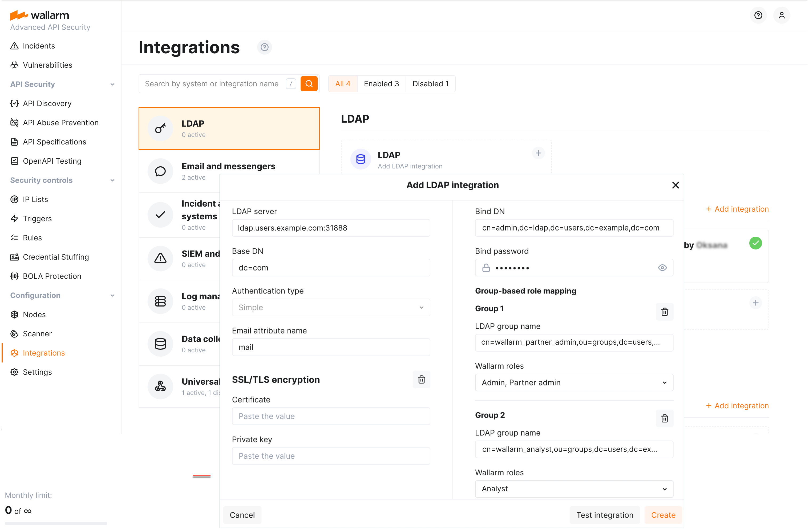This screenshot has width=809, height=532.
Task: Open the Analyst roles dropdown for Group 2
Action: (574, 489)
